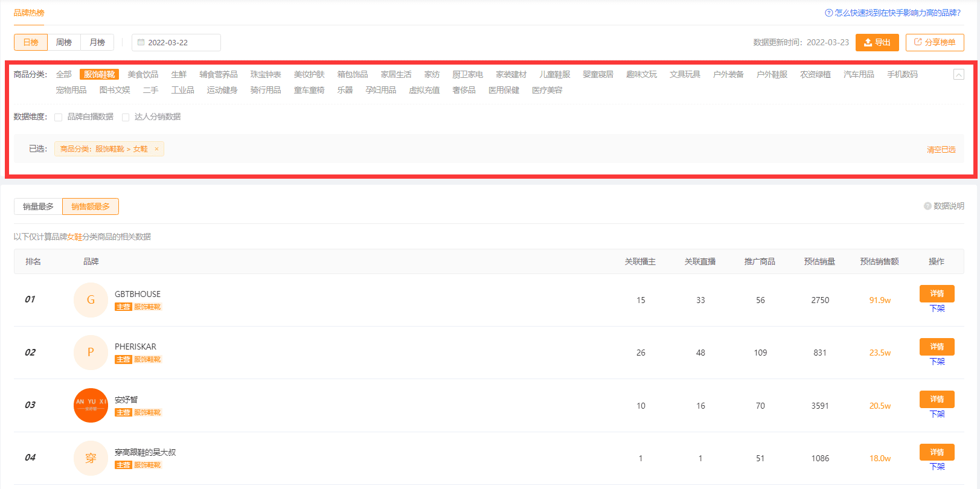Select 销量最多 sorting tab

tap(38, 206)
